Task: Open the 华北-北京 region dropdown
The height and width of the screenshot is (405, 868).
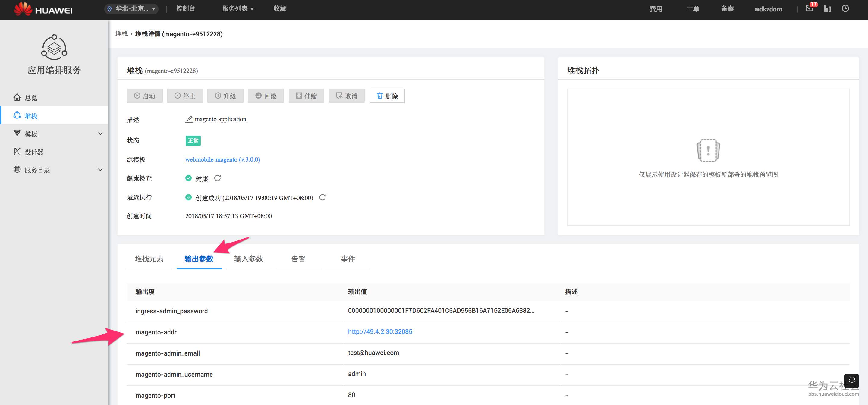Action: click(x=131, y=9)
